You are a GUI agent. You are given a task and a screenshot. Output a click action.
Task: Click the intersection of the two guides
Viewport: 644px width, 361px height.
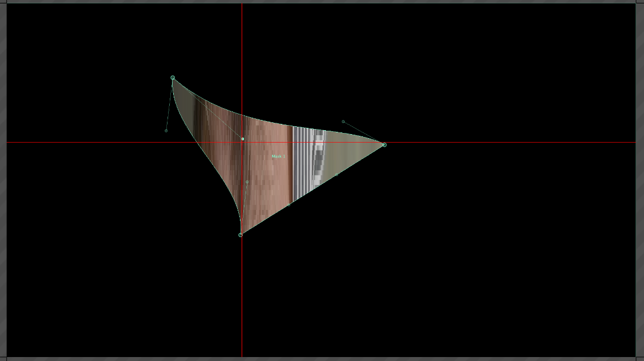click(x=242, y=142)
